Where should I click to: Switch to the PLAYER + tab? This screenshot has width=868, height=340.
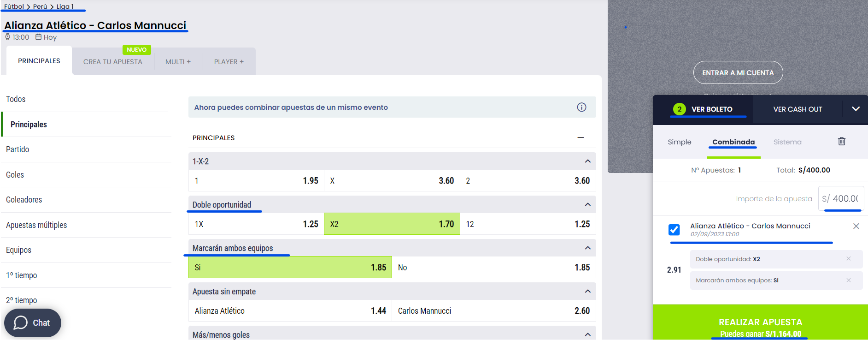click(229, 62)
